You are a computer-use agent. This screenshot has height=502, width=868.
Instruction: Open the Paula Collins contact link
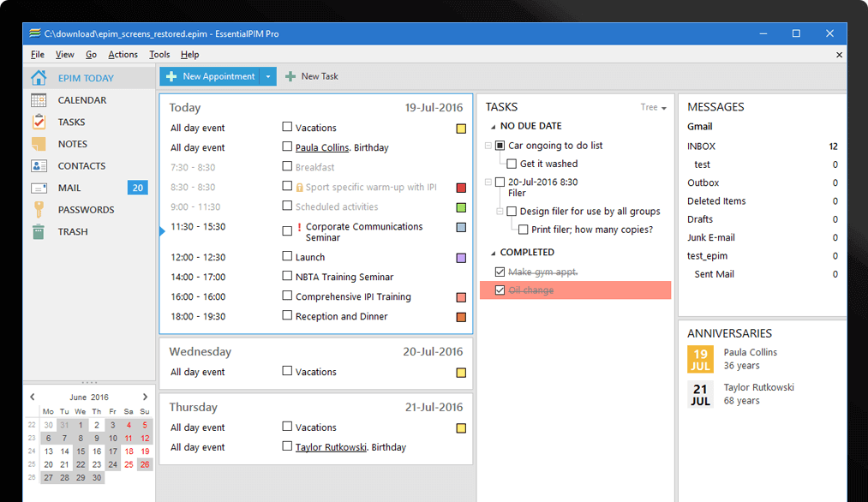pyautogui.click(x=322, y=147)
